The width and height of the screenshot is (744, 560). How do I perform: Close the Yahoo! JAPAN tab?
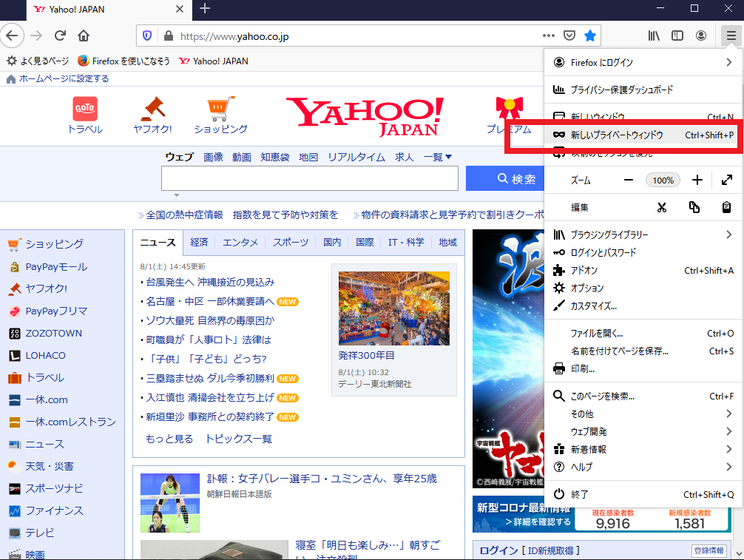click(180, 9)
